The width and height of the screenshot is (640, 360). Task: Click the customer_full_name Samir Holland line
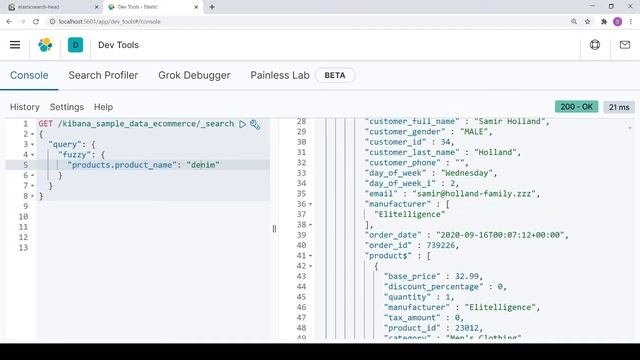click(x=457, y=122)
